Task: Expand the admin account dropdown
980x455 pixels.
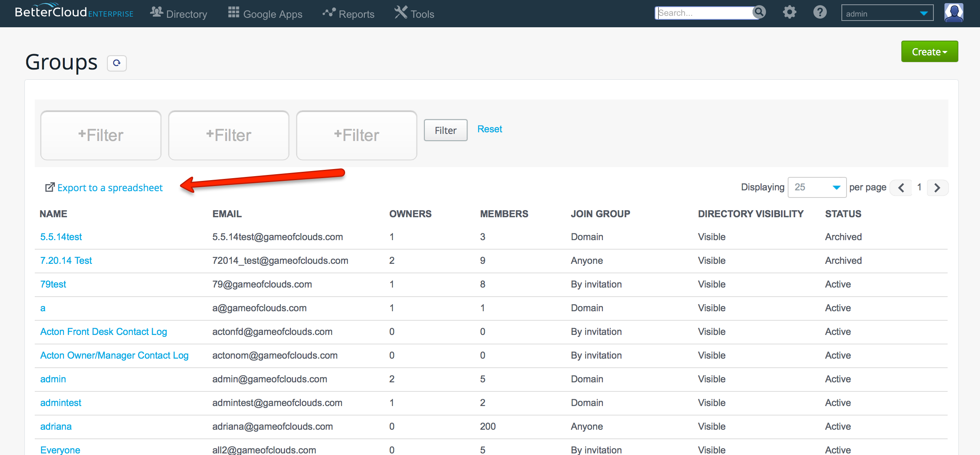Action: (x=887, y=13)
